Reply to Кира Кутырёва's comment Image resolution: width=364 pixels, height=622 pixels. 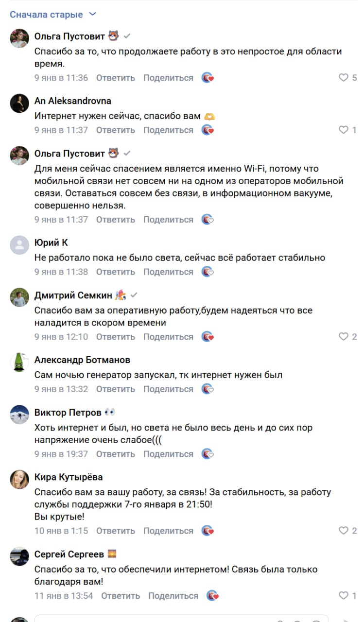(115, 531)
